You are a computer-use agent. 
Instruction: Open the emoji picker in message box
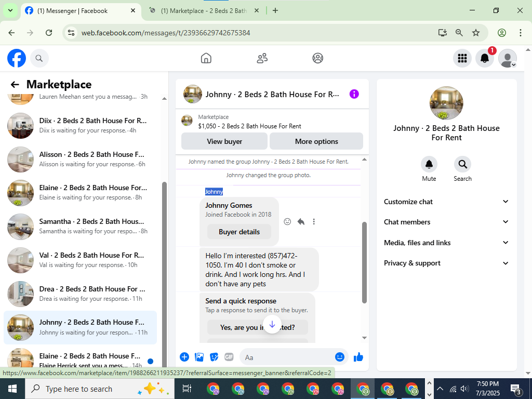[340, 357]
